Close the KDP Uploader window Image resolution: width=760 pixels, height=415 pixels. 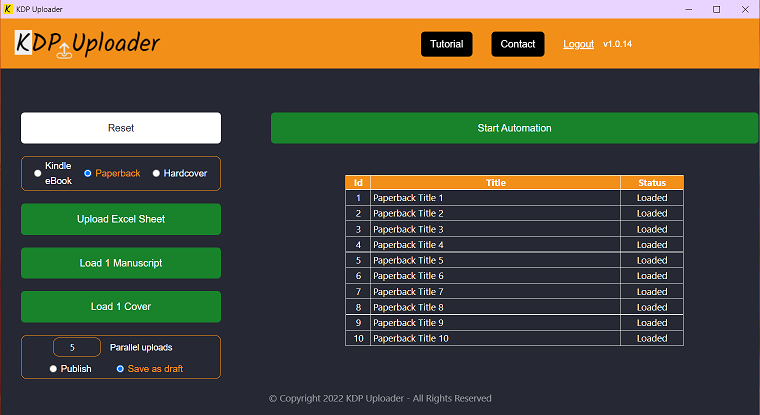(x=745, y=9)
